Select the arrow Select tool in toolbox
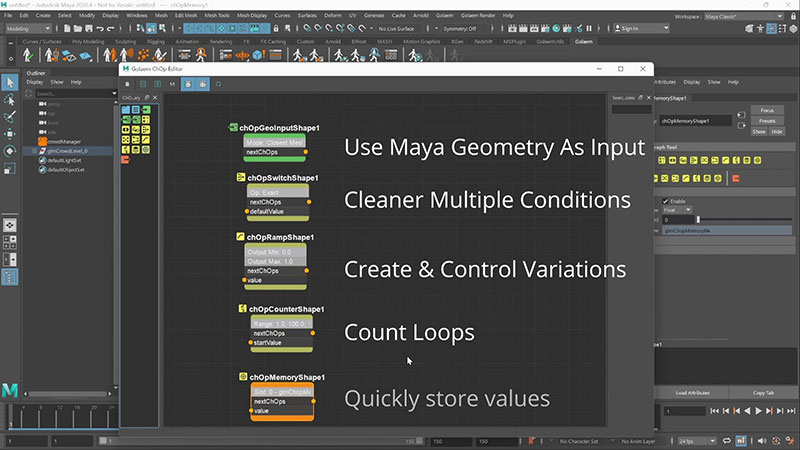Image resolution: width=800 pixels, height=450 pixels. tap(10, 82)
